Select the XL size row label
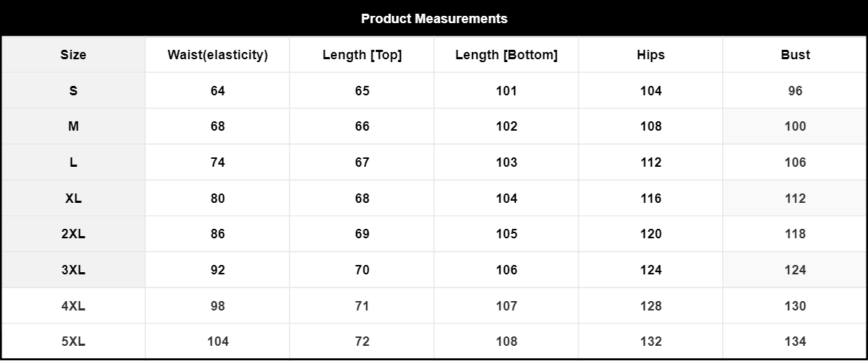Image resolution: width=868 pixels, height=361 pixels. (73, 199)
